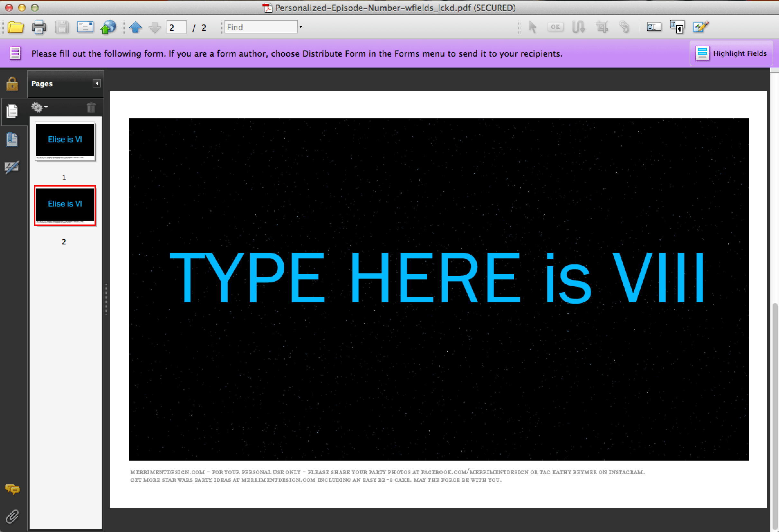This screenshot has height=532, width=779.
Task: Click the merrimentdesign.com footer text line
Action: point(387,472)
